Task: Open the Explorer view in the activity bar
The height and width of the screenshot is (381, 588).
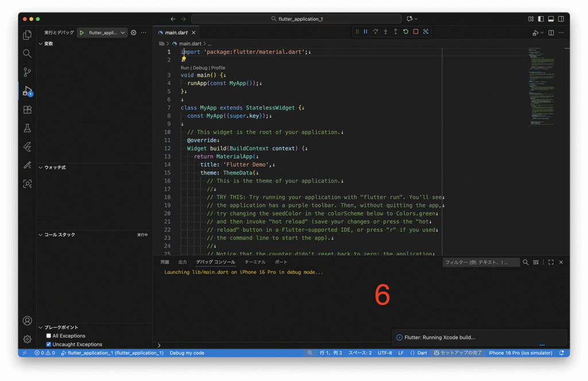Action: pos(27,35)
